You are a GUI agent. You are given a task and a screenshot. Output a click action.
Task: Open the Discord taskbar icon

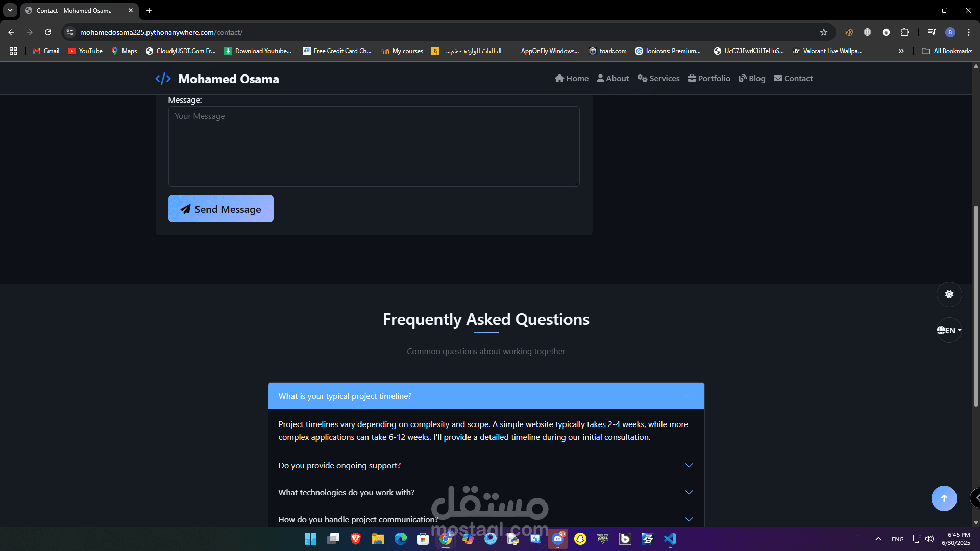click(x=558, y=539)
